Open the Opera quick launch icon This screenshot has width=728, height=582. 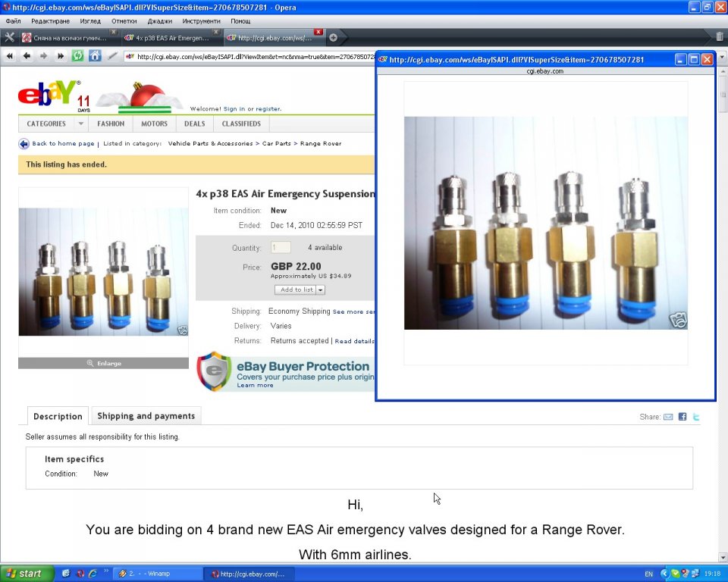point(80,574)
